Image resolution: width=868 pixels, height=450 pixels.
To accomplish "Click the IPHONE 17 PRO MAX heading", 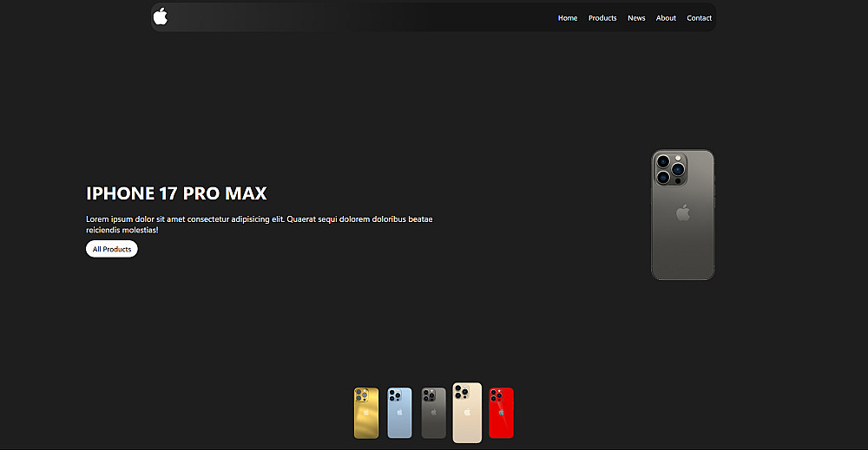I will point(176,193).
